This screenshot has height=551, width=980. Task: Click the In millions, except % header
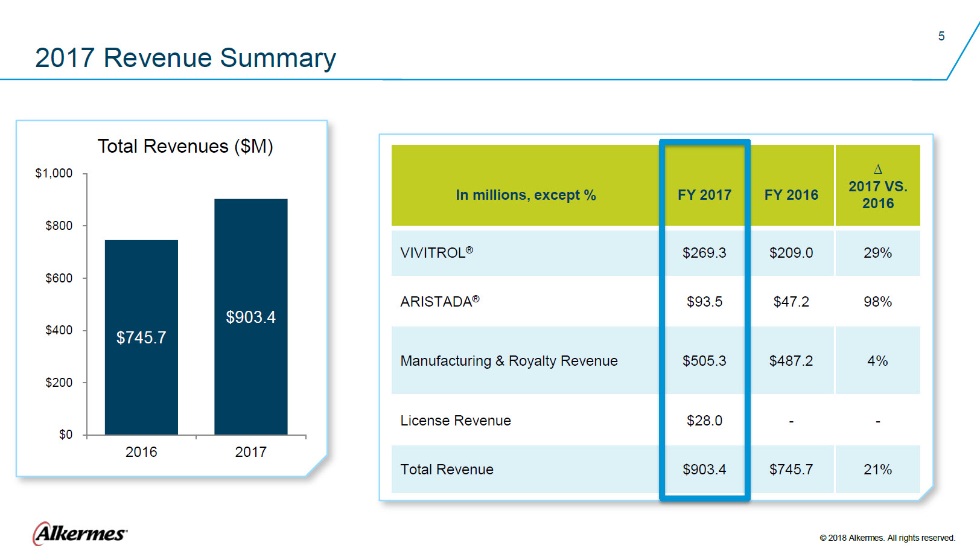(x=526, y=195)
